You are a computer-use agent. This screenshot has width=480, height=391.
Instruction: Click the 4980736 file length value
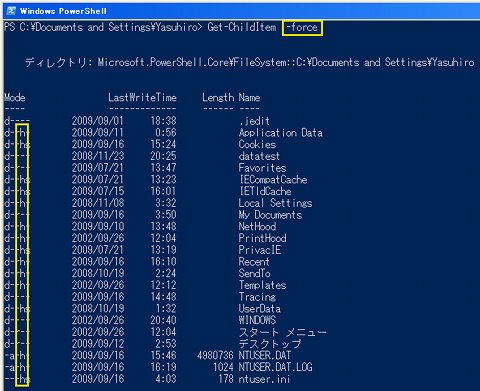point(215,355)
